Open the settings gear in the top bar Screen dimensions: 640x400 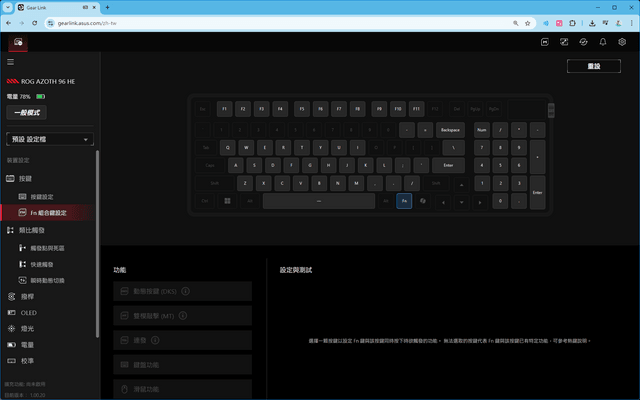622,42
